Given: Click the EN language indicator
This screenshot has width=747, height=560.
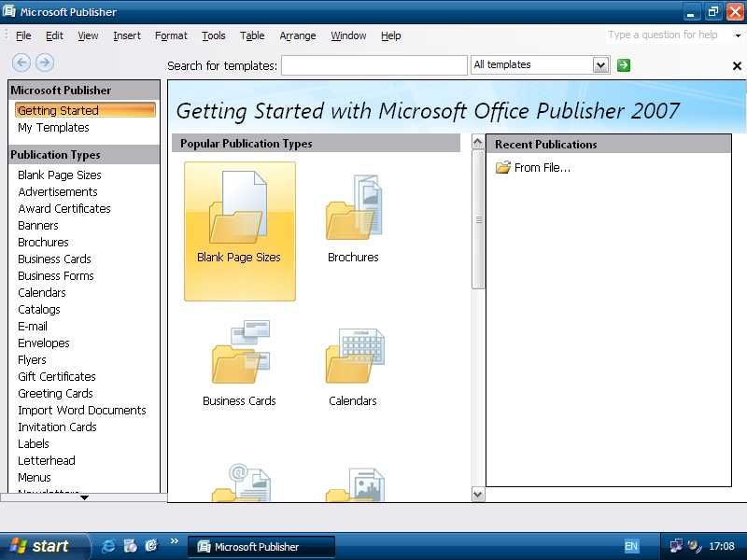Looking at the screenshot, I should 631,546.
